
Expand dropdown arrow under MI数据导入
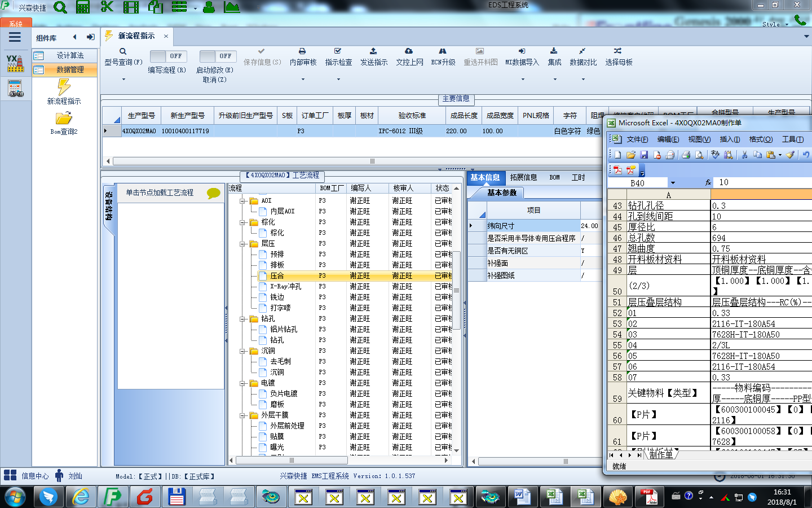[522, 80]
